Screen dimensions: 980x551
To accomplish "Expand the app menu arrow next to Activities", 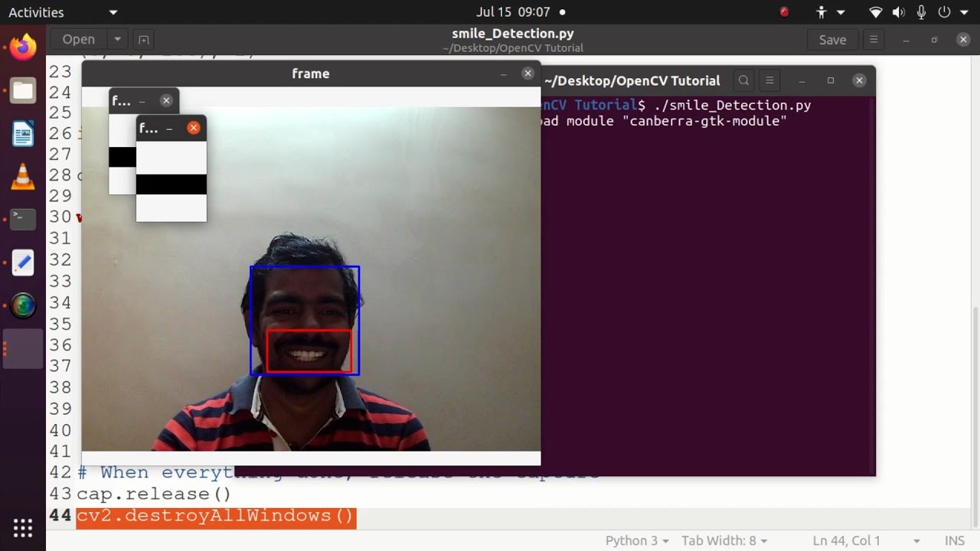I will click(x=113, y=12).
